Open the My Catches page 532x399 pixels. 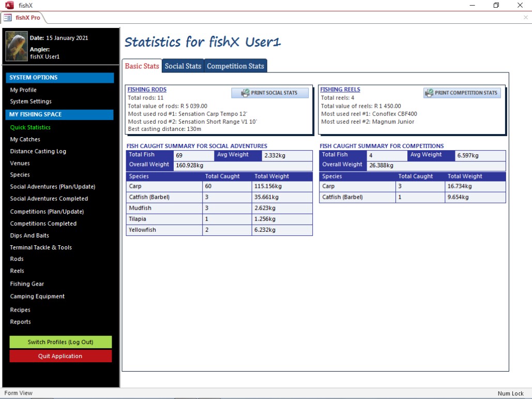(25, 140)
